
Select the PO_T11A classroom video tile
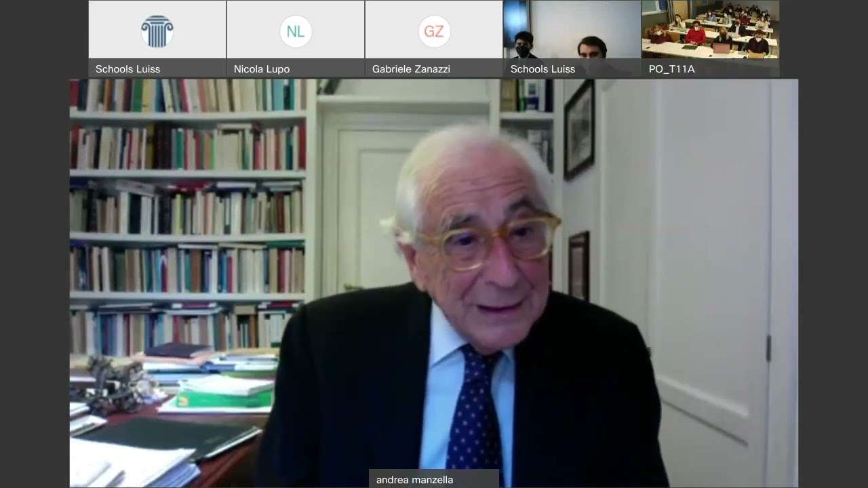[711, 39]
